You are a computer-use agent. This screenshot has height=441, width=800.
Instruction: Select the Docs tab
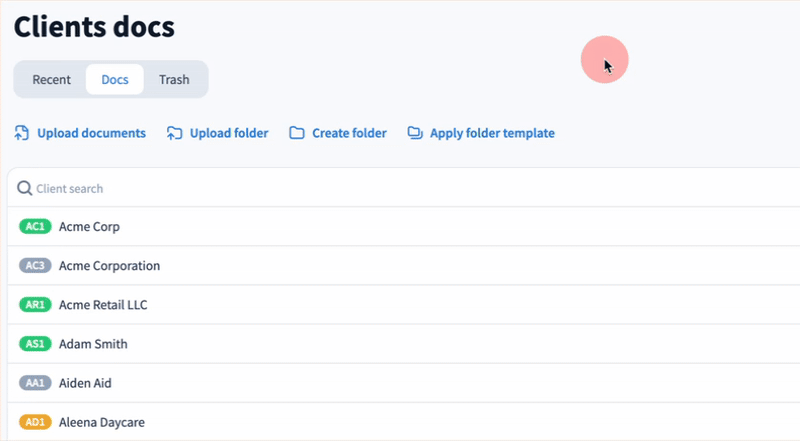tap(115, 80)
